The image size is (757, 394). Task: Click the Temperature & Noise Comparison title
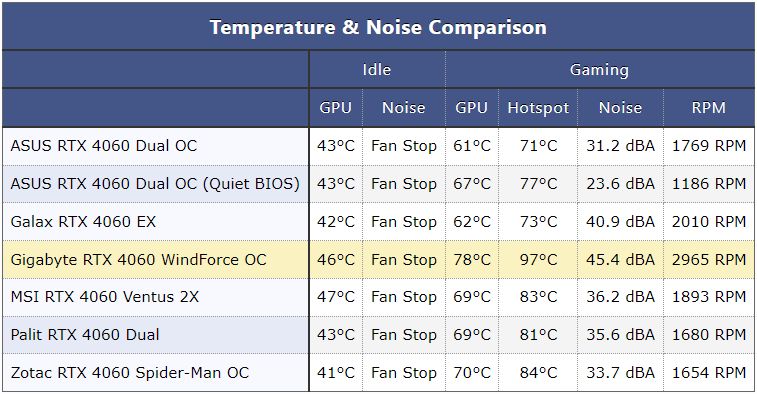(x=378, y=27)
